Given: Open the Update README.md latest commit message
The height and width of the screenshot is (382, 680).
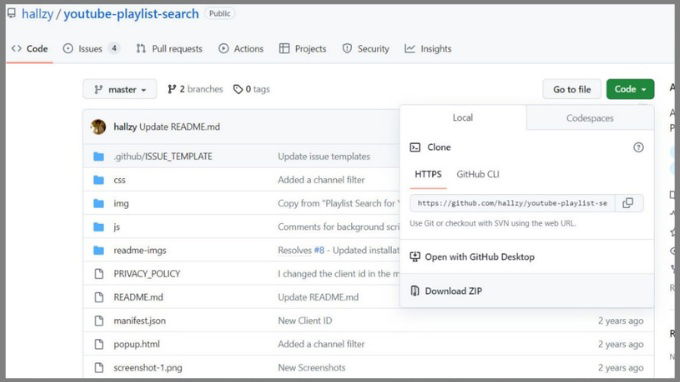Looking at the screenshot, I should click(x=180, y=127).
